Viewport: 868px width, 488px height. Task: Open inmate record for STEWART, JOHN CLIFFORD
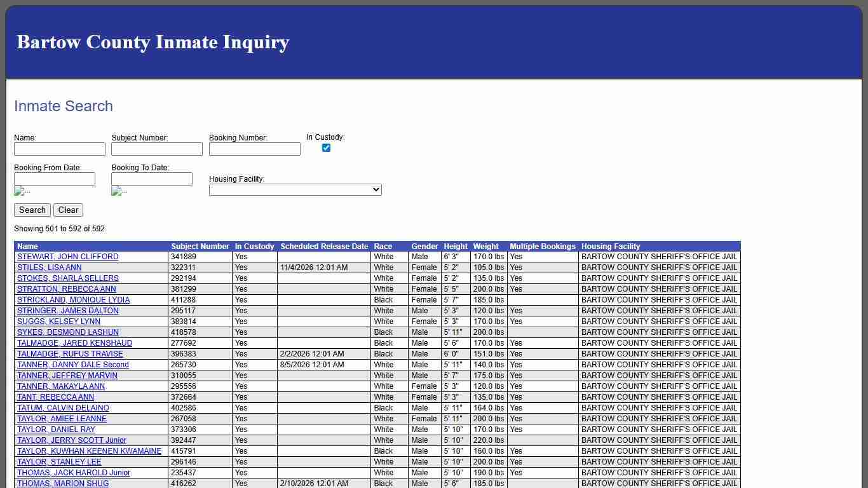click(x=67, y=257)
